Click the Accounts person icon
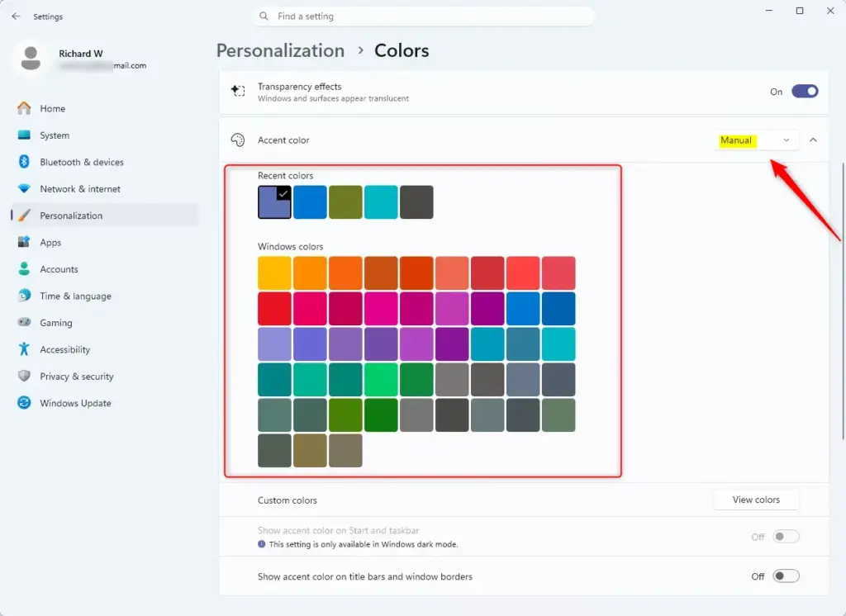The height and width of the screenshot is (616, 846). (24, 268)
